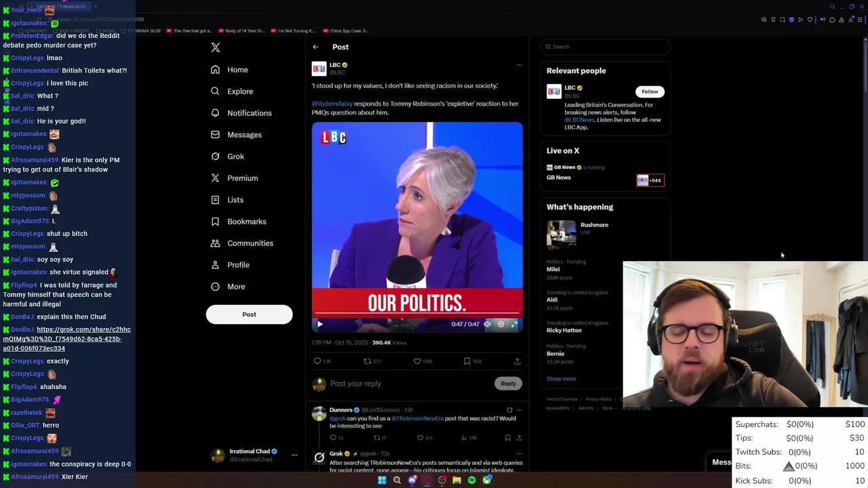Click the Bookmarks sidebar icon
The image size is (868, 488).
click(215, 222)
